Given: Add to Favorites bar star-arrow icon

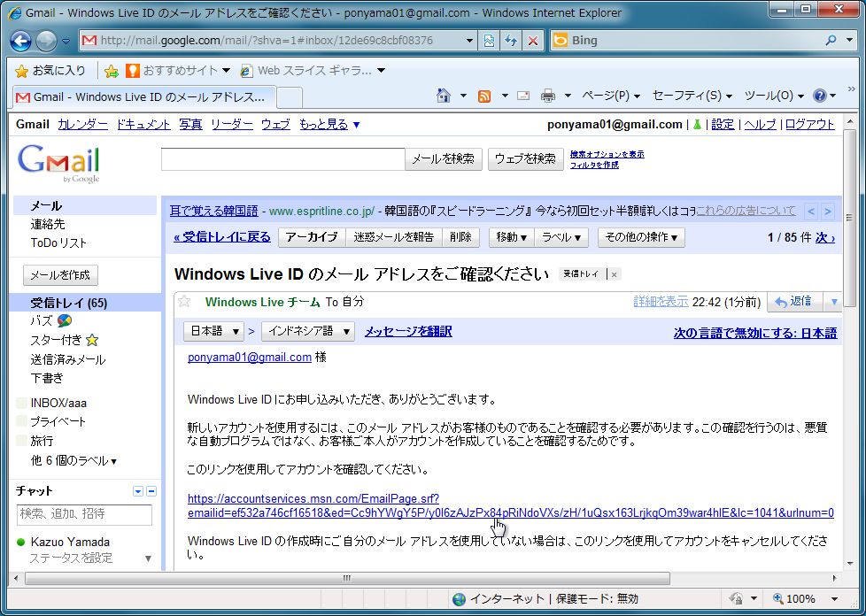Looking at the screenshot, I should click(x=111, y=71).
